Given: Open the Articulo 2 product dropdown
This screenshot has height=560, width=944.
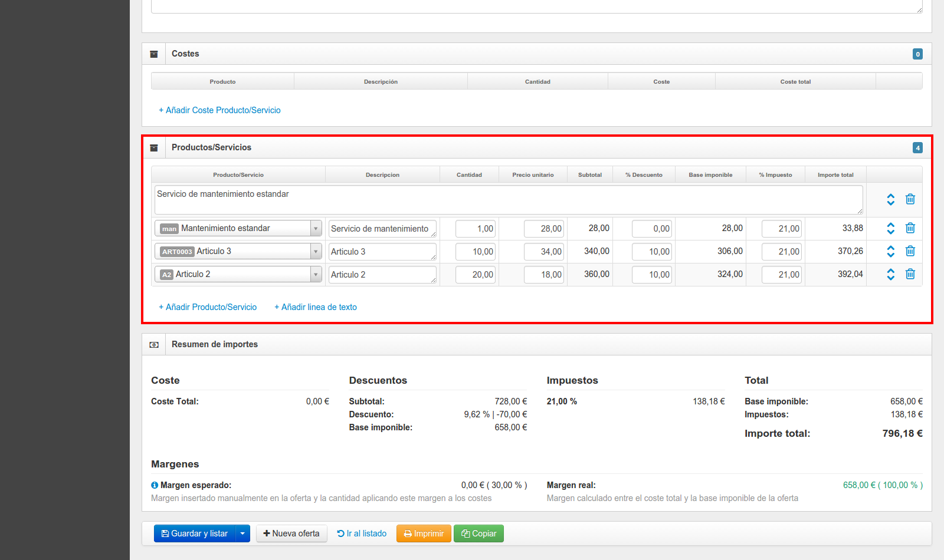Looking at the screenshot, I should point(316,275).
